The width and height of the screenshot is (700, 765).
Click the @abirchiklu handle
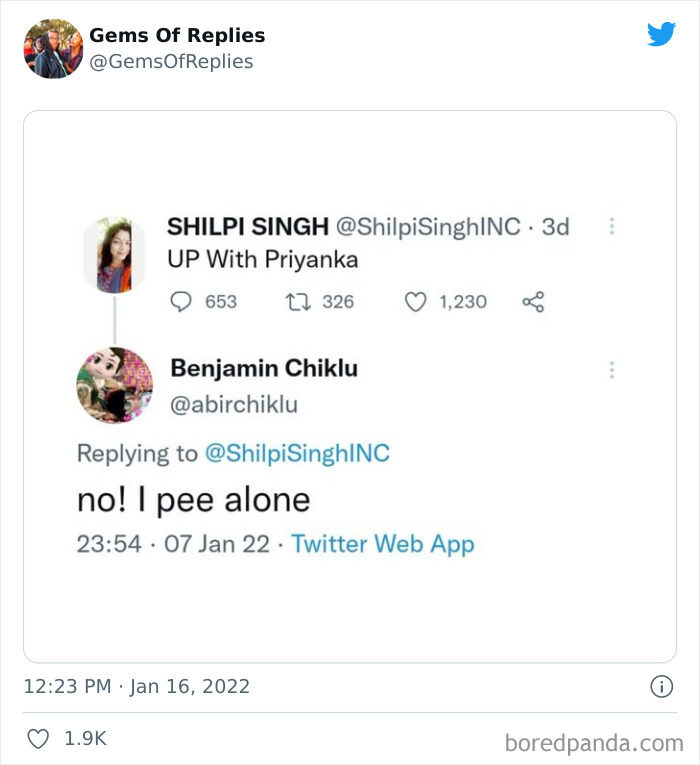click(234, 404)
